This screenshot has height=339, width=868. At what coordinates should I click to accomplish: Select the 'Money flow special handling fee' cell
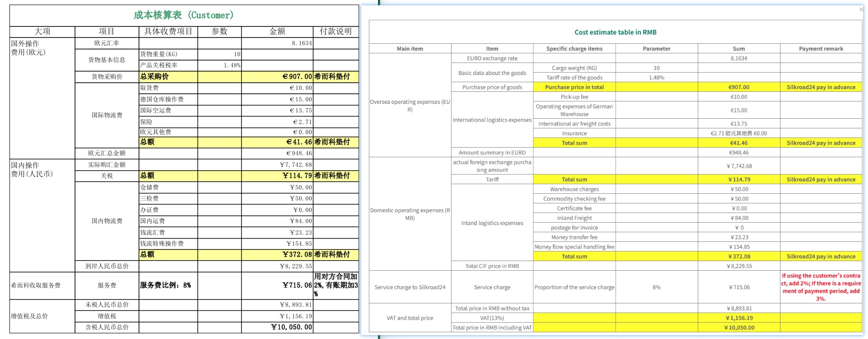(574, 247)
